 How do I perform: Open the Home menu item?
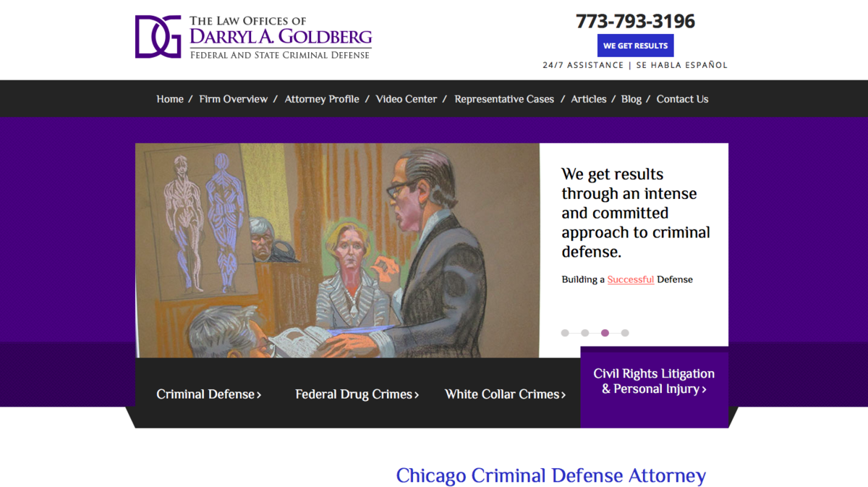[170, 99]
